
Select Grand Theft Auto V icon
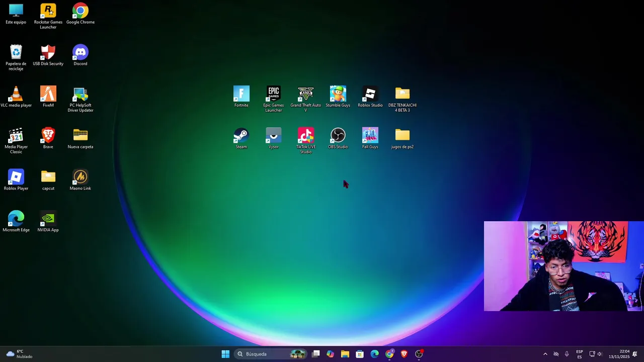[306, 99]
